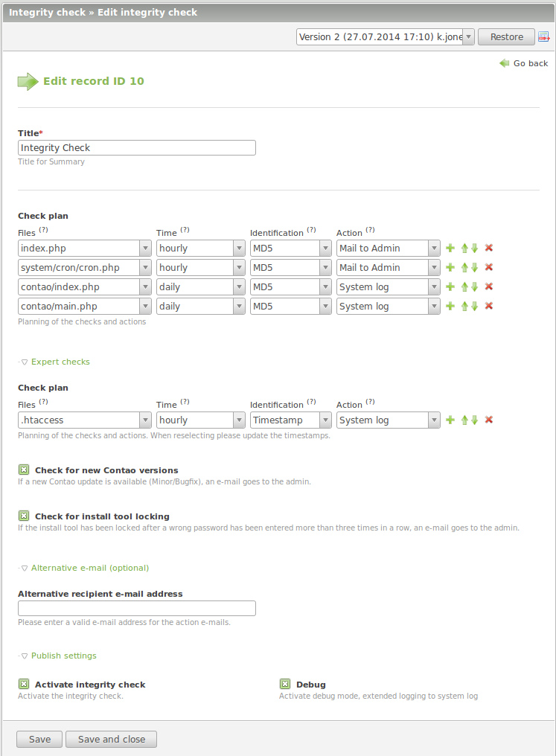The height and width of the screenshot is (756, 556).
Task: Open the Version 2 selection dropdown
Action: 385,37
